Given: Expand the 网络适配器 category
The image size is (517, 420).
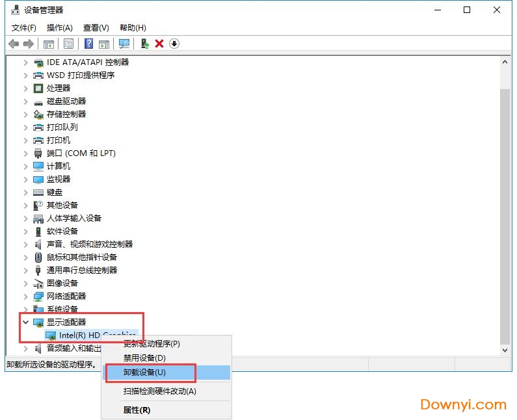Looking at the screenshot, I should click(x=26, y=296).
